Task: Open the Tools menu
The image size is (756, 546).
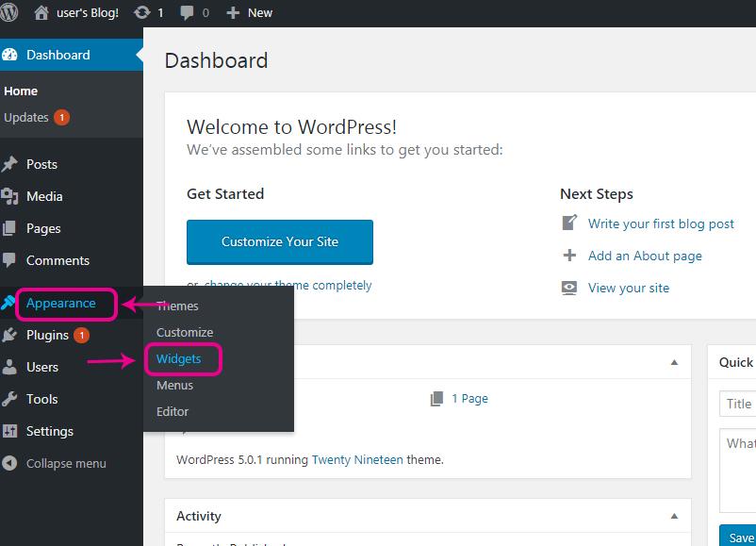Action: click(x=41, y=399)
